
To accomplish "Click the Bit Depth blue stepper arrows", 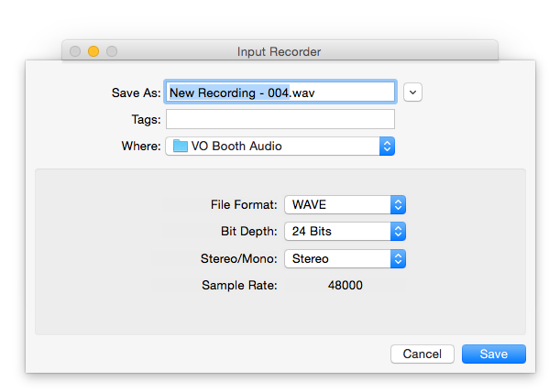I will click(398, 232).
